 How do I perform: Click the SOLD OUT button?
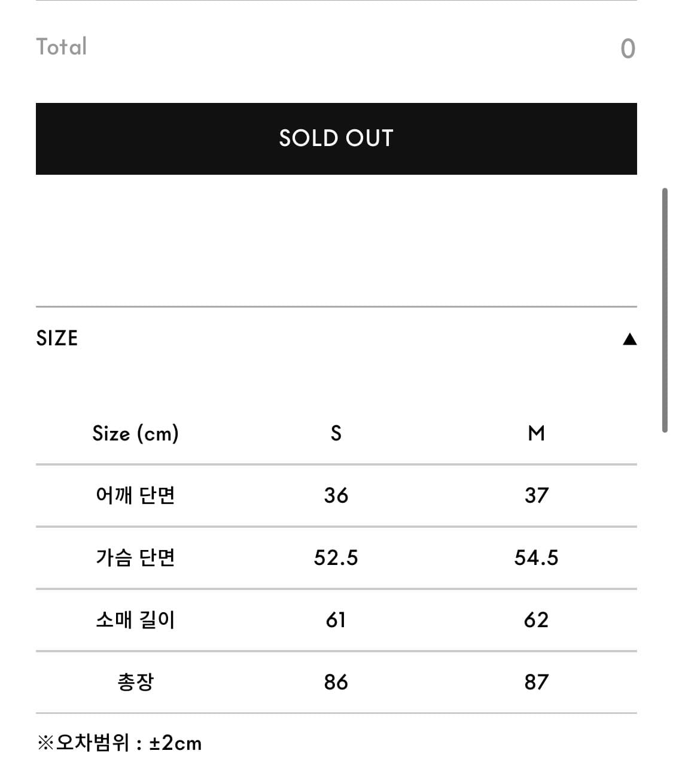pos(336,138)
